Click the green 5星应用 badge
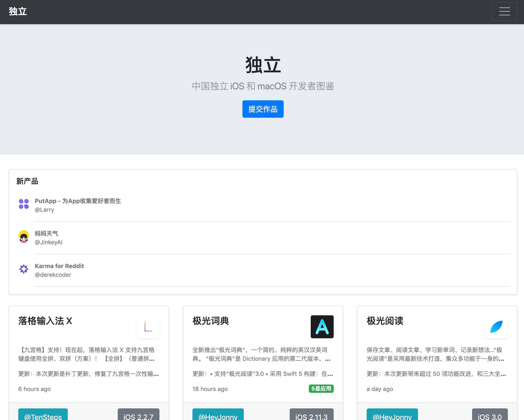 click(x=321, y=389)
